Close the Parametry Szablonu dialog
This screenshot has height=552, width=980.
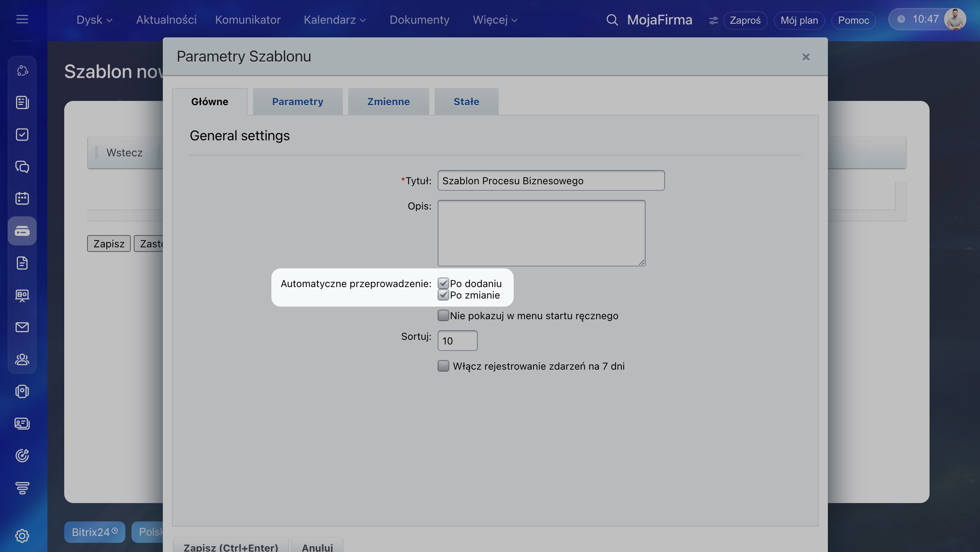[x=806, y=57]
